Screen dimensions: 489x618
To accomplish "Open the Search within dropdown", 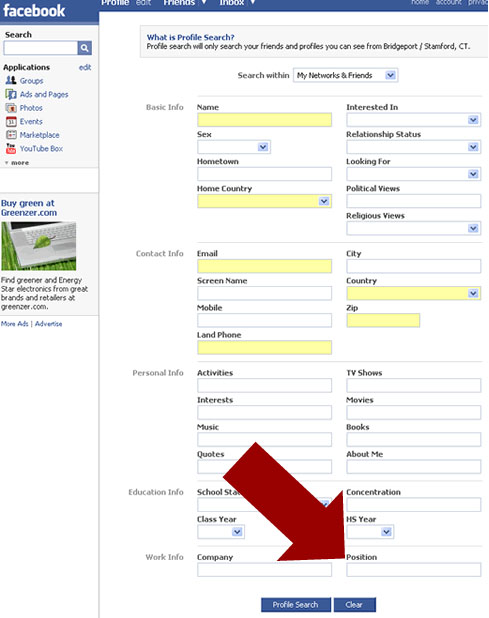I will pyautogui.click(x=346, y=75).
